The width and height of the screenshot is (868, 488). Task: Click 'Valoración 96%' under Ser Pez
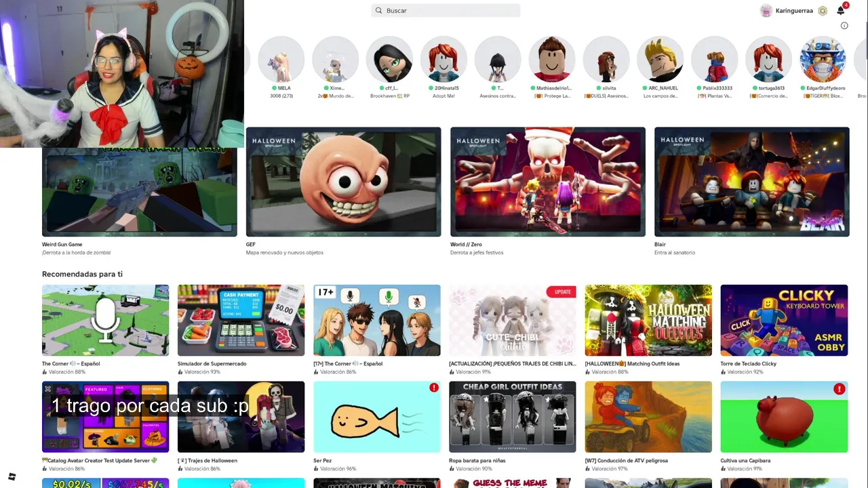pyautogui.click(x=338, y=469)
